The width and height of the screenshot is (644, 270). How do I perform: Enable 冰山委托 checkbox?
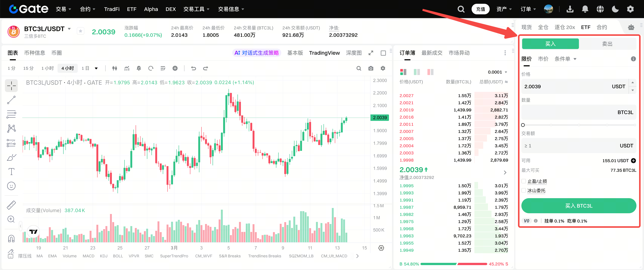pyautogui.click(x=524, y=191)
